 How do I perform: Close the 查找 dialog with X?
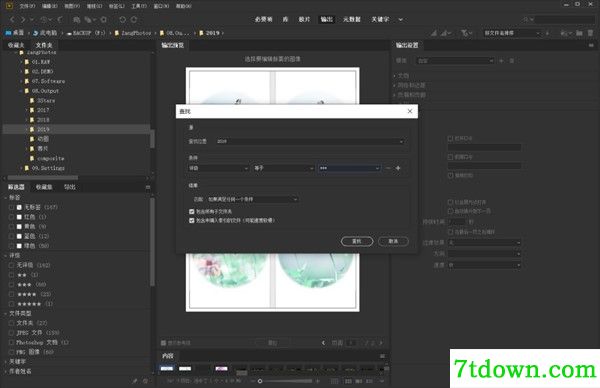tap(410, 111)
